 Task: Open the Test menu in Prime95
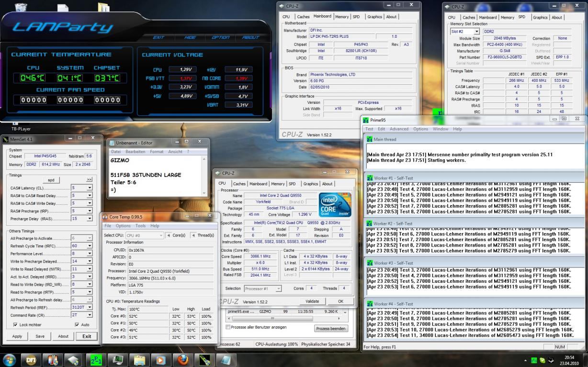[369, 129]
